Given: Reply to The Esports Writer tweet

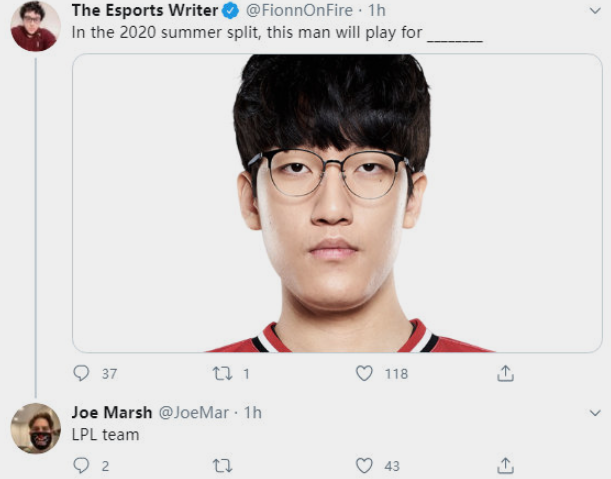Looking at the screenshot, I should coord(81,373).
